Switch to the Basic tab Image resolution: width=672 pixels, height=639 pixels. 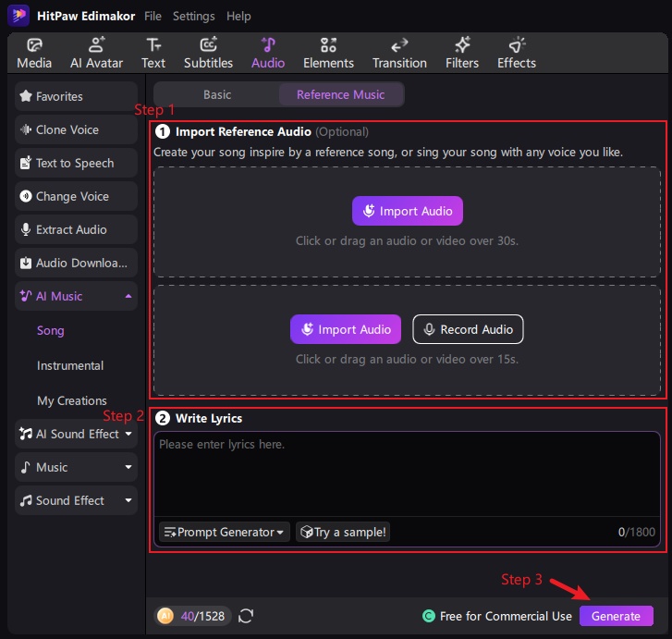tap(217, 94)
